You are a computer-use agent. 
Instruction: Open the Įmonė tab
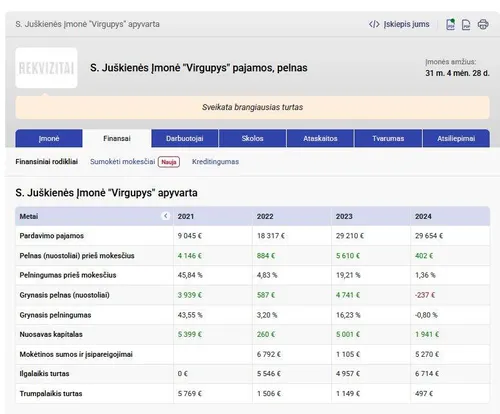[49, 138]
